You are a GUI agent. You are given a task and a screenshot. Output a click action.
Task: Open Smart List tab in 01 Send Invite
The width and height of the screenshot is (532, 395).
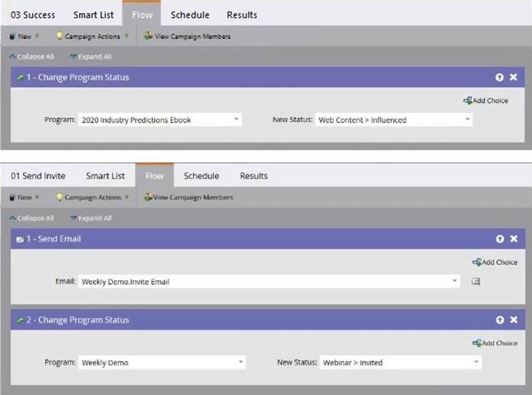coord(105,176)
